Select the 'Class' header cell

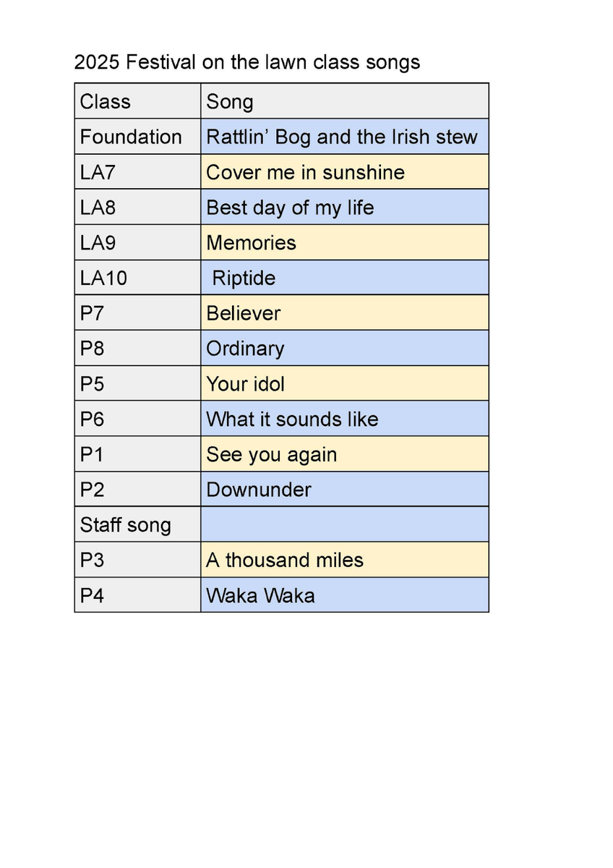click(x=137, y=101)
